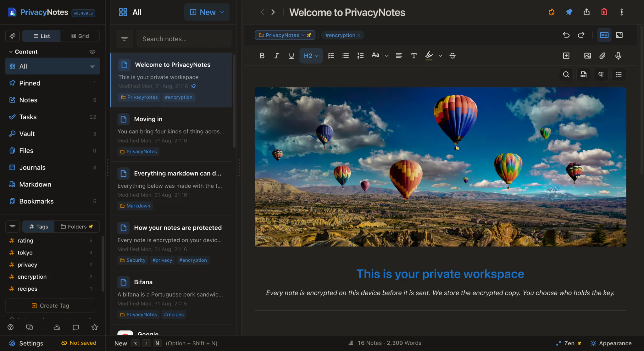
Task: Open text alignment options
Action: coord(399,56)
